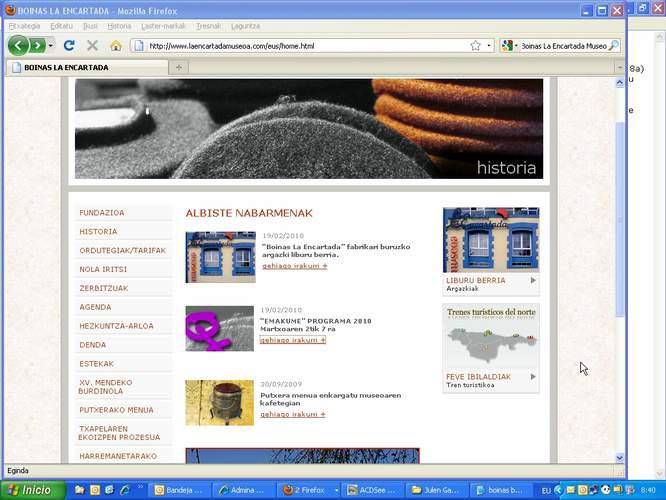
Task: Click the search box with Boinas La Encartada Museo
Action: click(x=564, y=46)
